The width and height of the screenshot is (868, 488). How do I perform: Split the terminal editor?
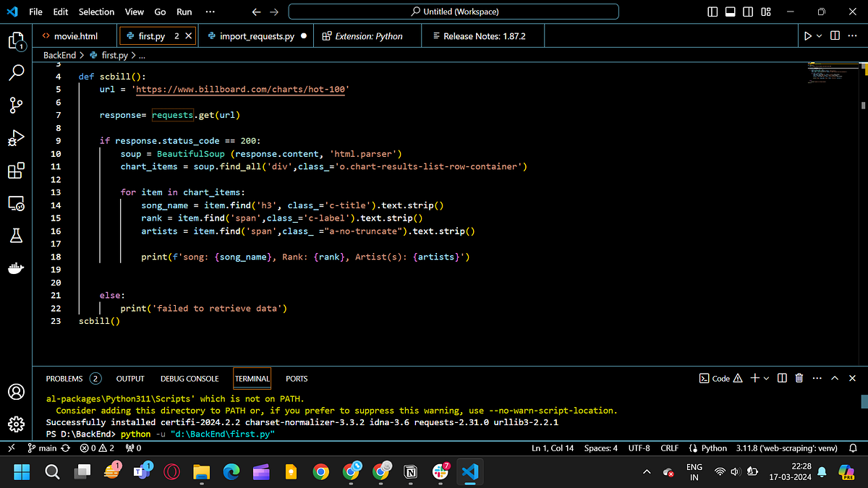781,378
